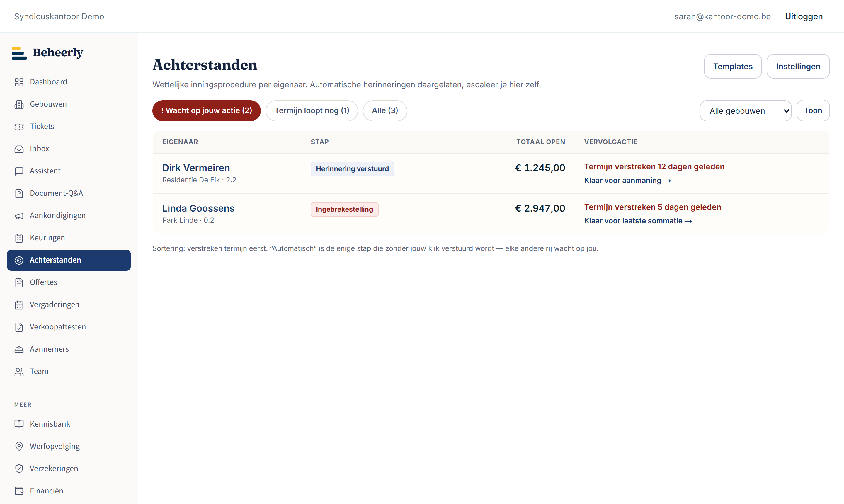Viewport: 844px width, 504px height.
Task: Open the Alle gebouwen dropdown
Action: click(x=746, y=111)
